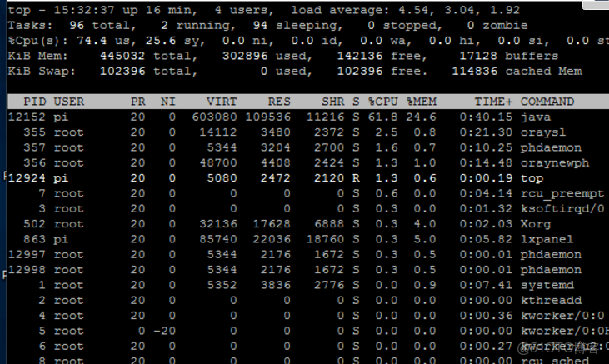Viewport: 609px width, 364px height.
Task: Click the 142136 free memory value
Action: coord(360,56)
